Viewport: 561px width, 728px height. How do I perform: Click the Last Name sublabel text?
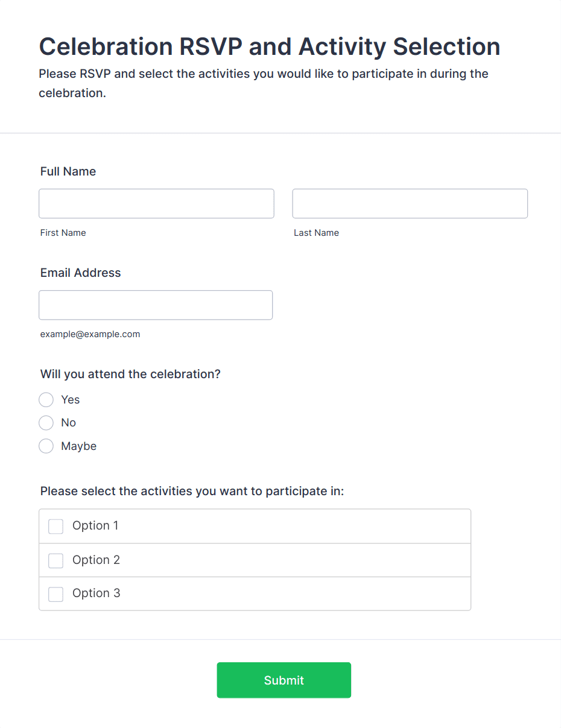tap(316, 233)
